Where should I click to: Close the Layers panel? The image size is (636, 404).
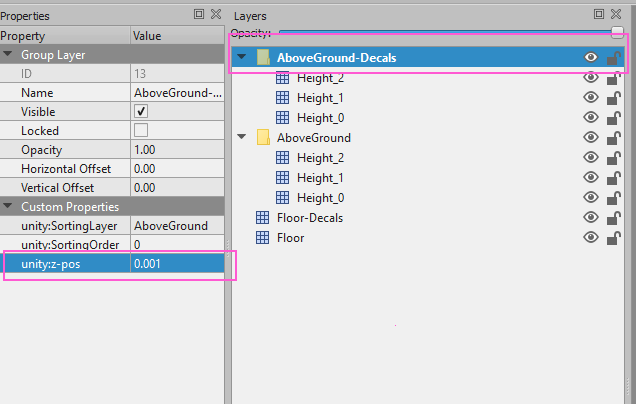point(616,14)
